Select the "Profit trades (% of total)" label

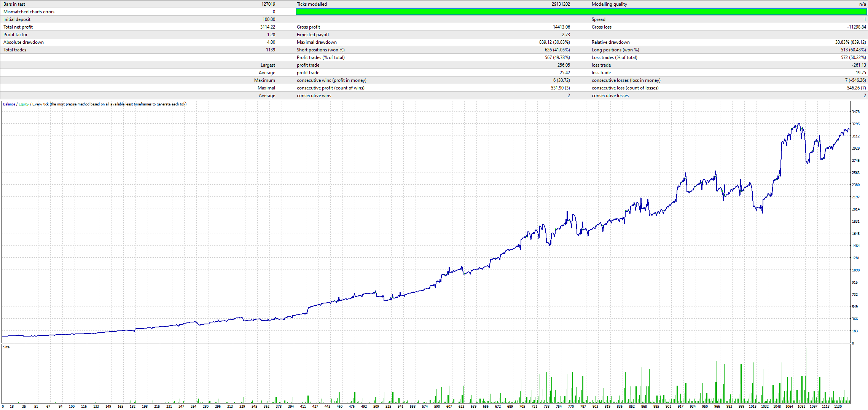[x=320, y=57]
